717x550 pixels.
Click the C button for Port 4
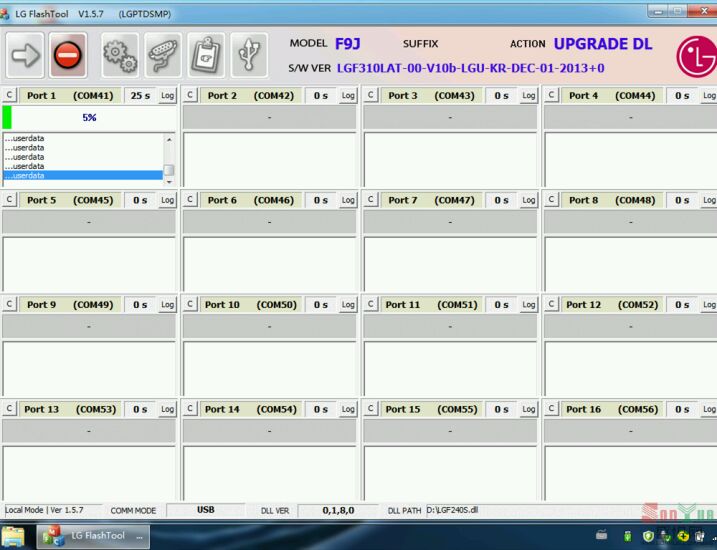pos(551,95)
